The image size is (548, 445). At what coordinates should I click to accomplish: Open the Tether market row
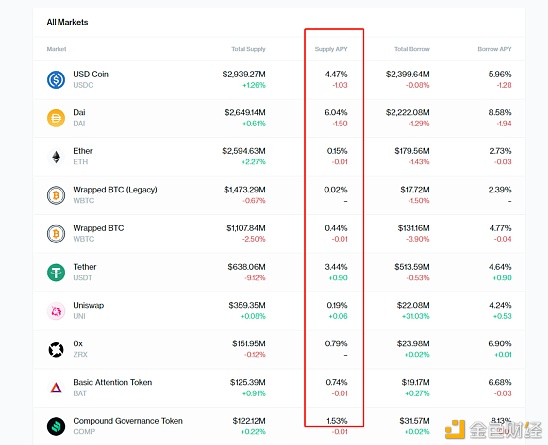279,272
